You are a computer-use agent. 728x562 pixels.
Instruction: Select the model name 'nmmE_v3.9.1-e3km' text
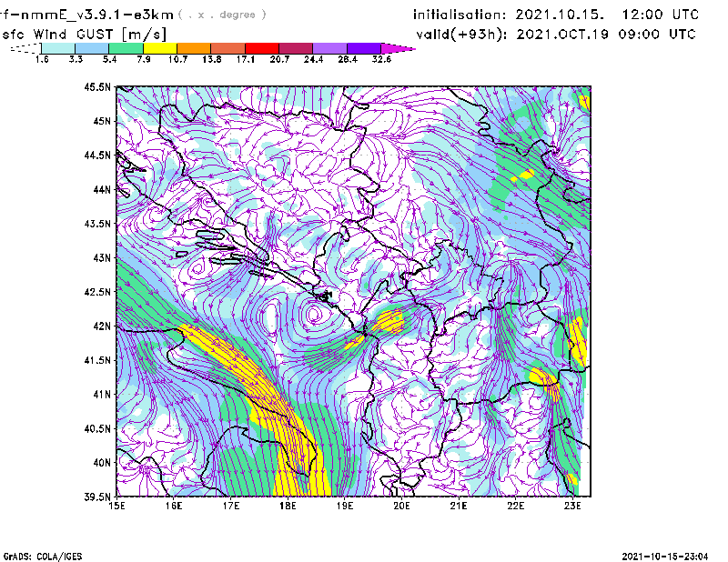(97, 15)
